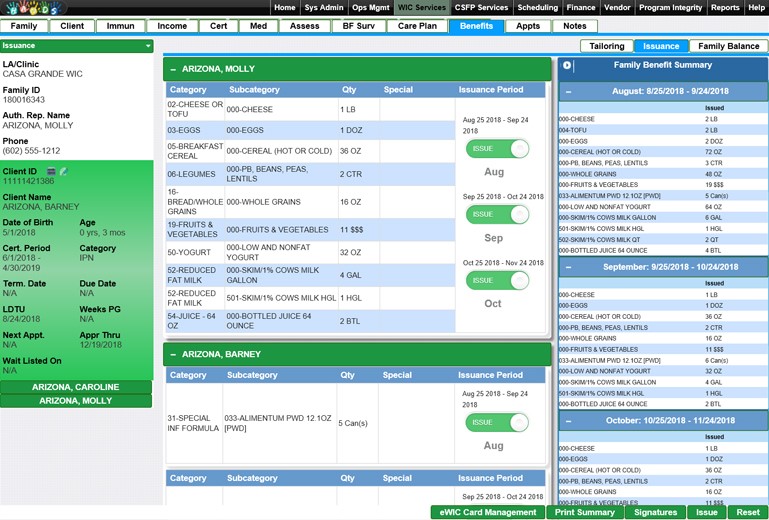This screenshot has width=769, height=520.
Task: Collapse the September benefit summary section
Action: click(569, 268)
